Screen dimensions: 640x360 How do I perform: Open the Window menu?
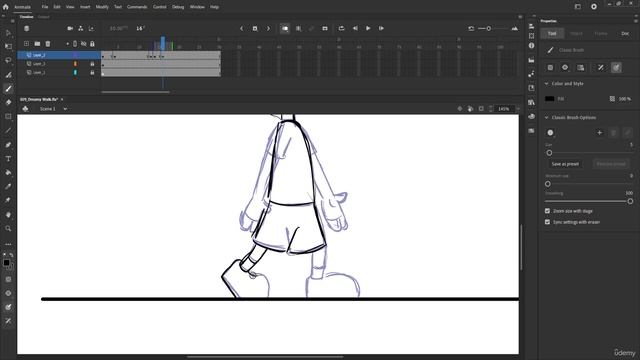click(x=197, y=7)
